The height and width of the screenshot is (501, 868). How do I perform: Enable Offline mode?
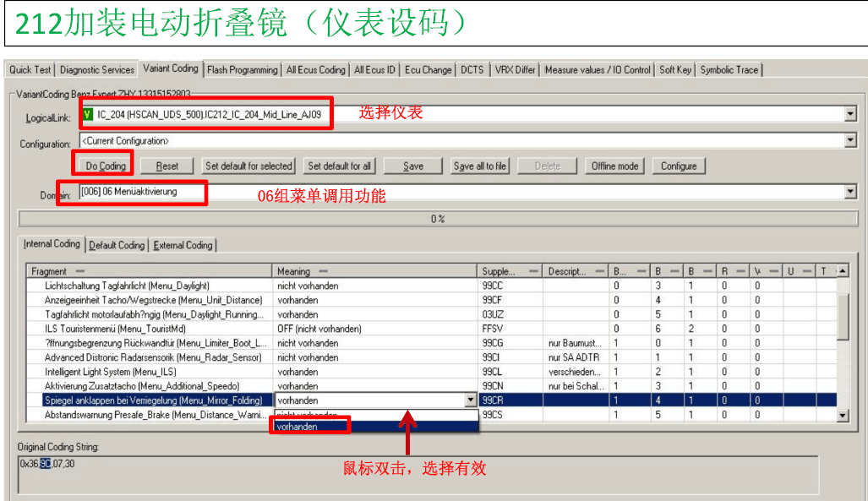[x=615, y=166]
